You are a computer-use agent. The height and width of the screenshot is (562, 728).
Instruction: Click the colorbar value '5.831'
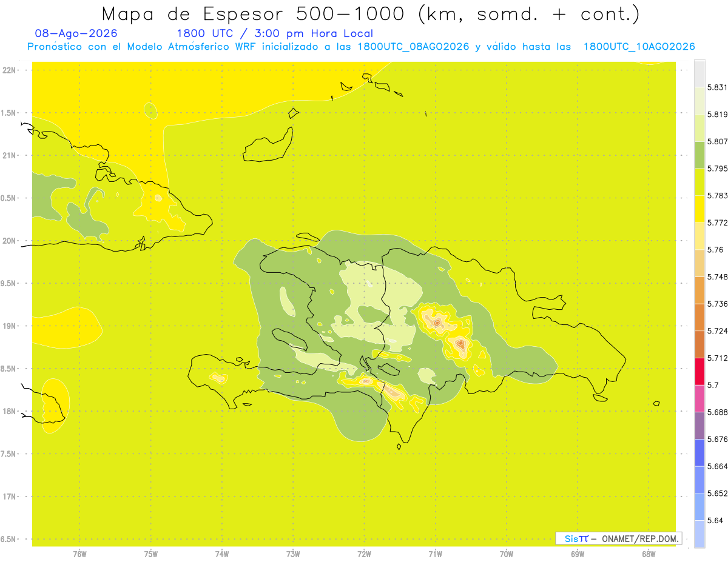pos(718,87)
